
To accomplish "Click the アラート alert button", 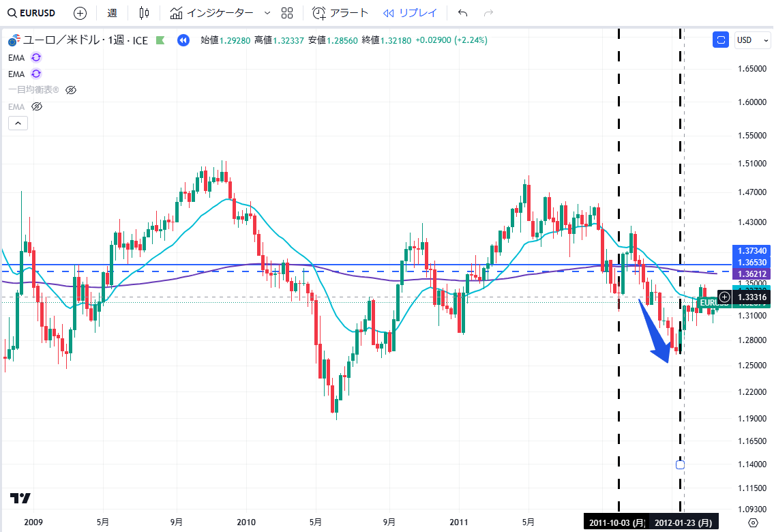I will 340,13.
